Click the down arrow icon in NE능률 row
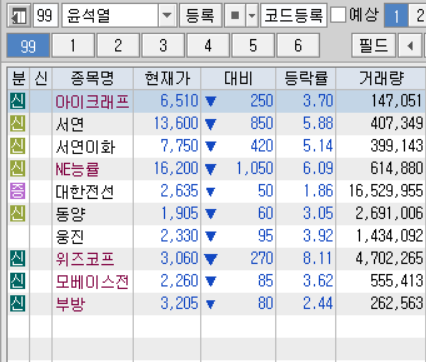The height and width of the screenshot is (362, 426). pos(211,169)
